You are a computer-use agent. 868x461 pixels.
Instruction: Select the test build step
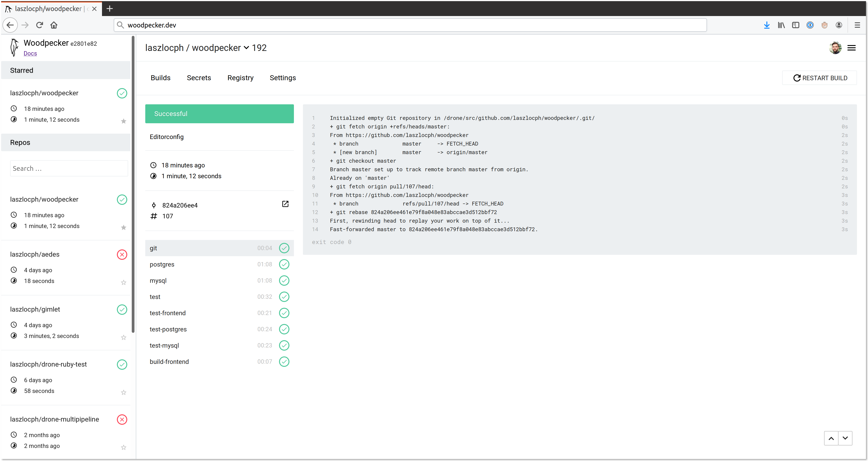(x=219, y=297)
